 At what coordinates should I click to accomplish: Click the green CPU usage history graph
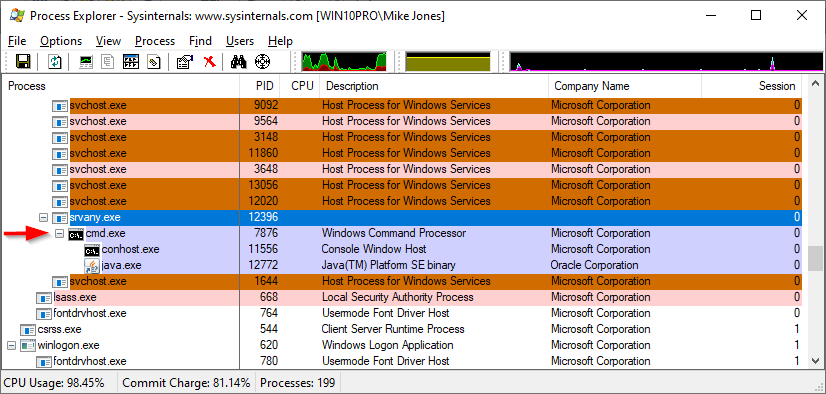[344, 62]
